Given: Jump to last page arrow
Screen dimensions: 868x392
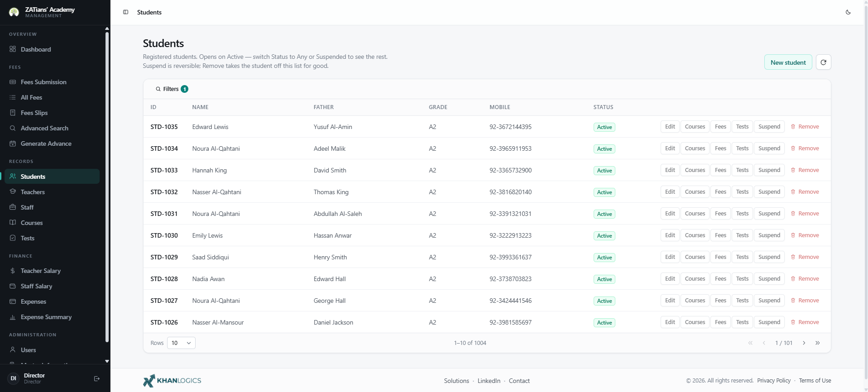Looking at the screenshot, I should coord(818,343).
